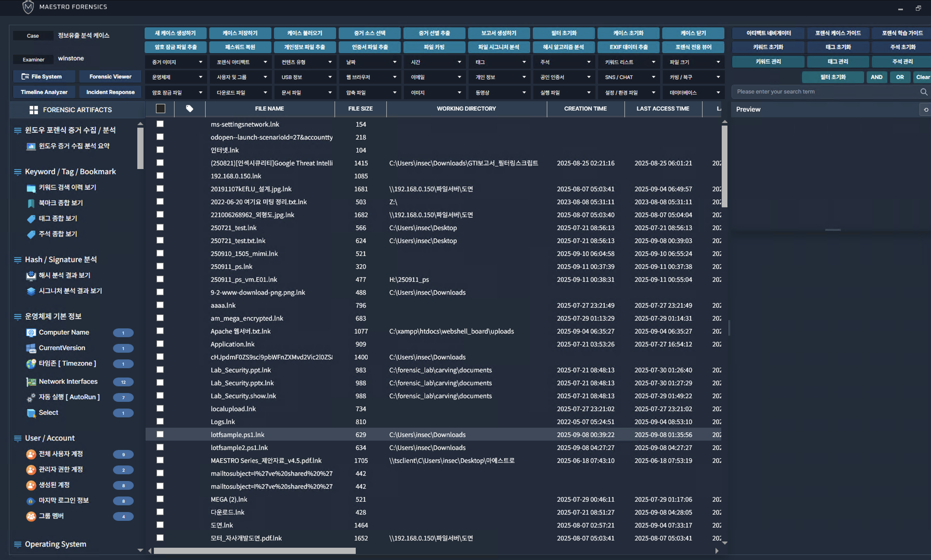The height and width of the screenshot is (560, 931).
Task: Click the horizontal scrollbar under file table
Action: pos(254,551)
